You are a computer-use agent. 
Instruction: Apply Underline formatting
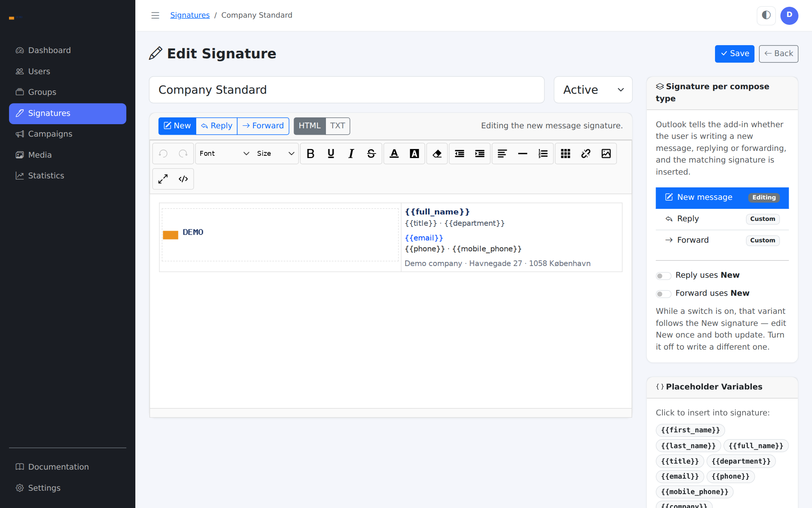pyautogui.click(x=331, y=154)
